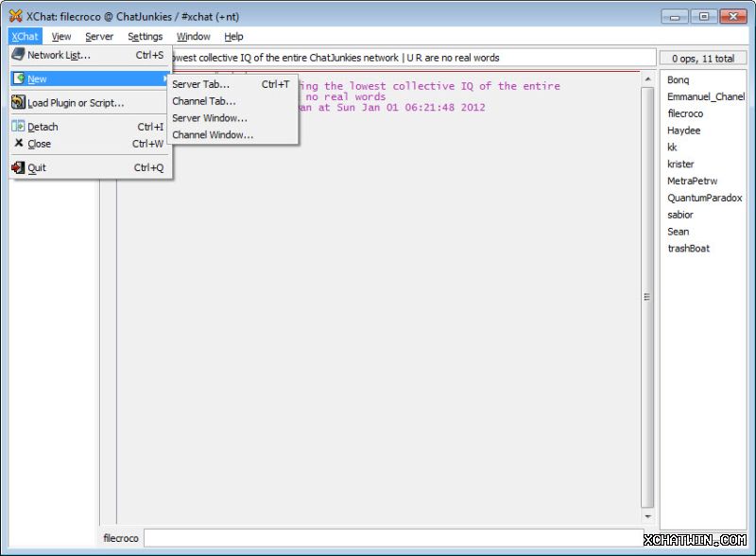Viewport: 756px width, 556px height.
Task: Select Channel Tab... in the submenu
Action: (204, 101)
